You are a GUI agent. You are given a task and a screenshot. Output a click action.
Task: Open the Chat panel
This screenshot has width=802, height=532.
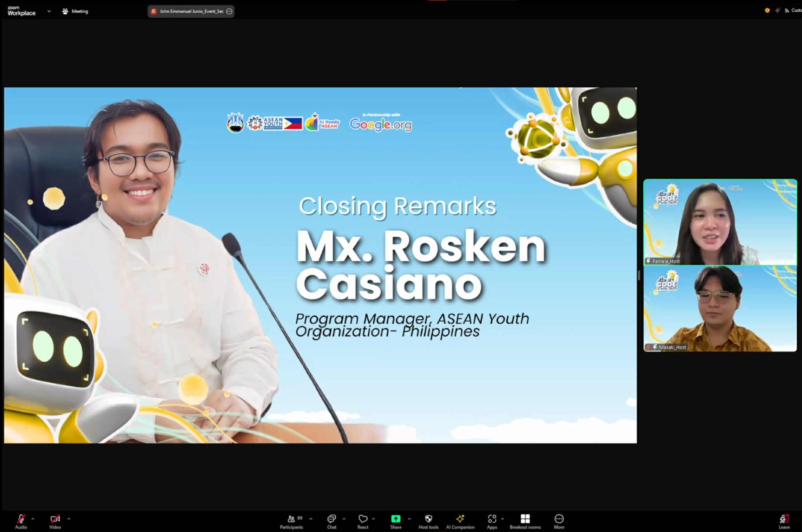tap(331, 519)
